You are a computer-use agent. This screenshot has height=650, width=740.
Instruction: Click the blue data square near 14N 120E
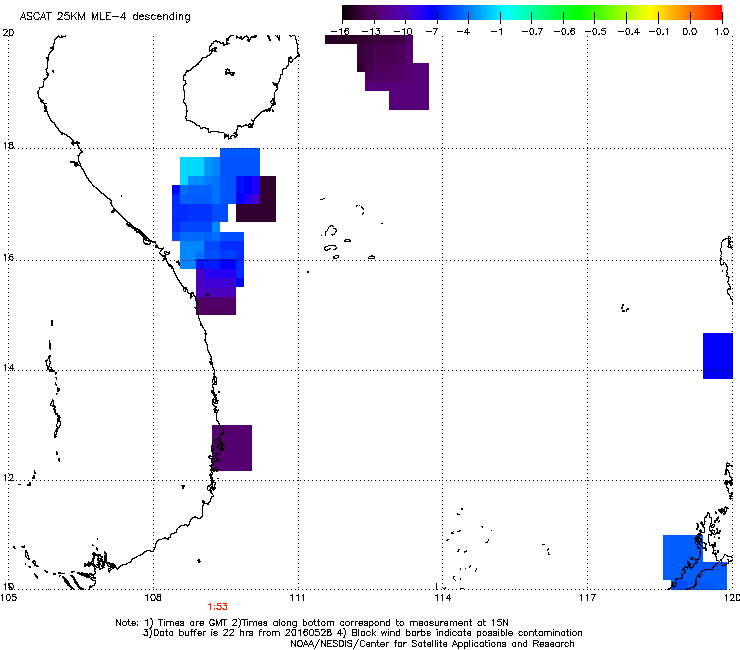(x=718, y=356)
